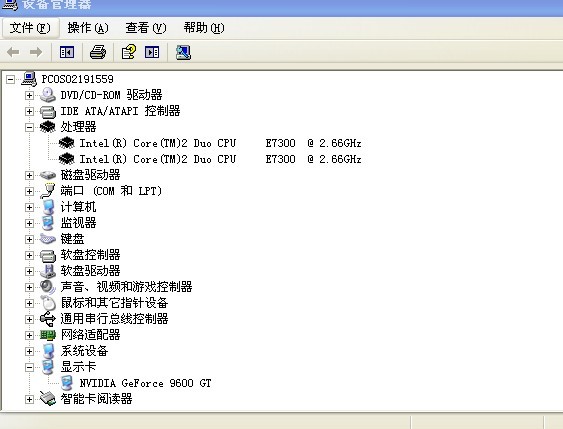
Task: Select the PCOS02191559 computer name
Action: pyautogui.click(x=78, y=79)
